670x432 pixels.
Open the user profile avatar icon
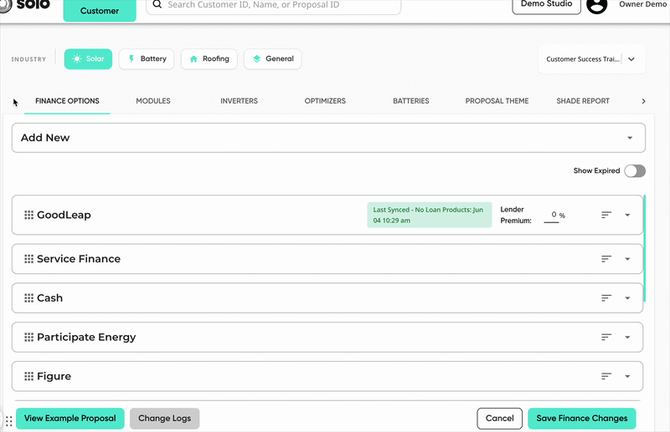(597, 6)
